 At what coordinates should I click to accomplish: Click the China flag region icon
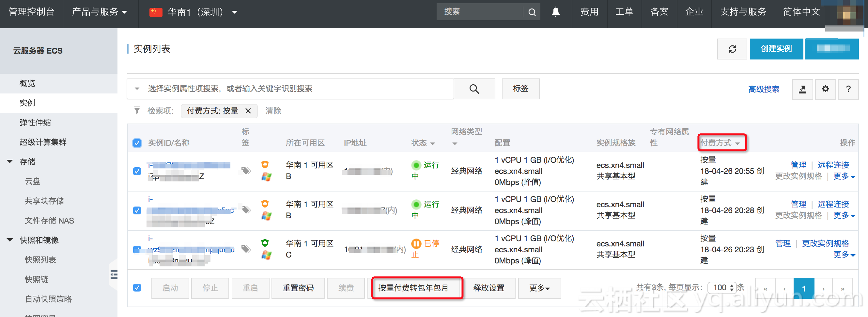pos(156,12)
